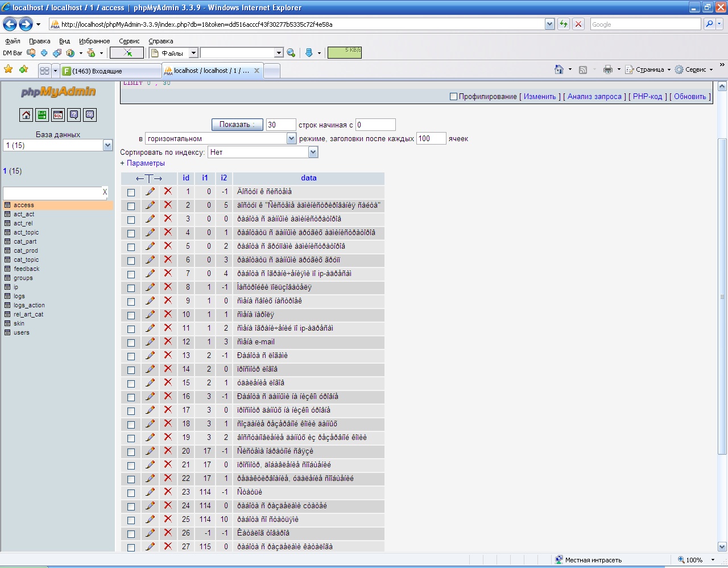Check the row with id 7
The width and height of the screenshot is (728, 568).
131,274
